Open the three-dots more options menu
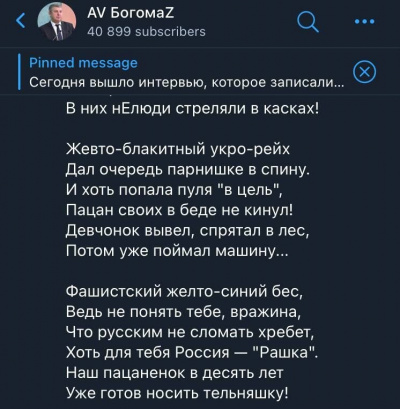Screen dimensions: 400x409 tap(365, 21)
